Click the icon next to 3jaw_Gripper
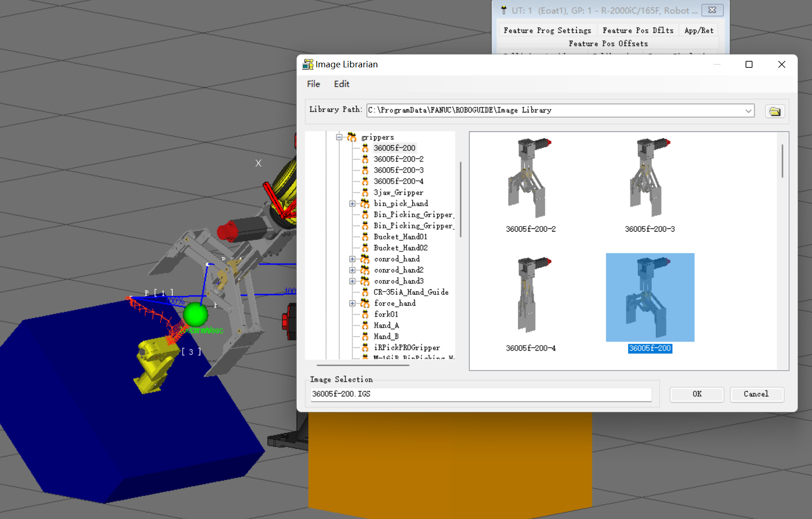This screenshot has height=519, width=812. (x=365, y=192)
